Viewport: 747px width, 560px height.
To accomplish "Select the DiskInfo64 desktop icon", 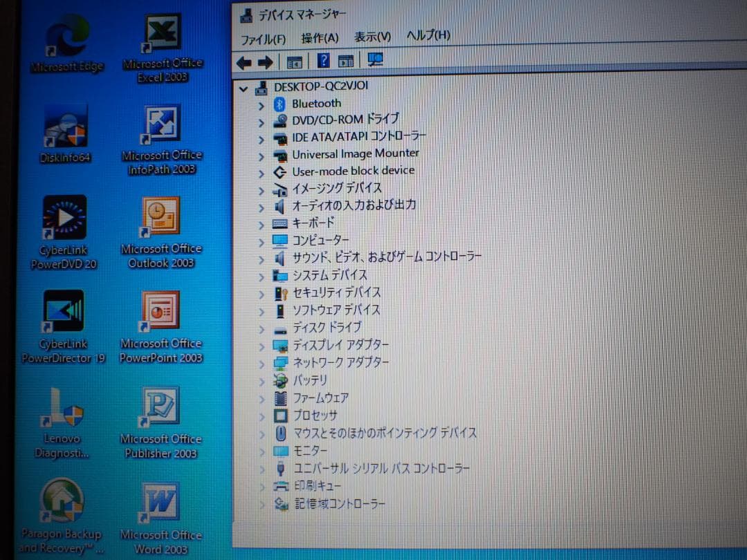I will click(65, 134).
